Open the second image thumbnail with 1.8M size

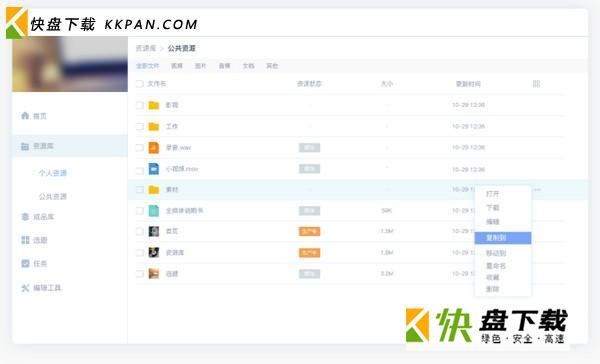154,252
